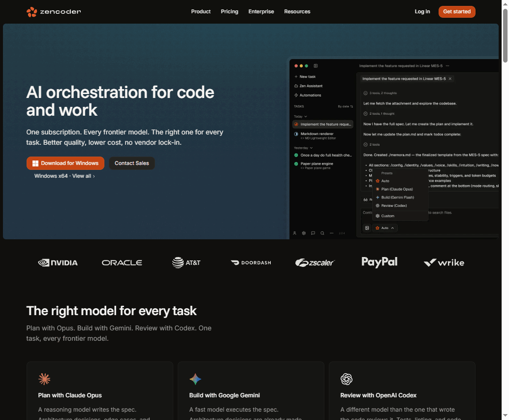
Task: Click the Auto model selector dropdown
Action: [384, 228]
